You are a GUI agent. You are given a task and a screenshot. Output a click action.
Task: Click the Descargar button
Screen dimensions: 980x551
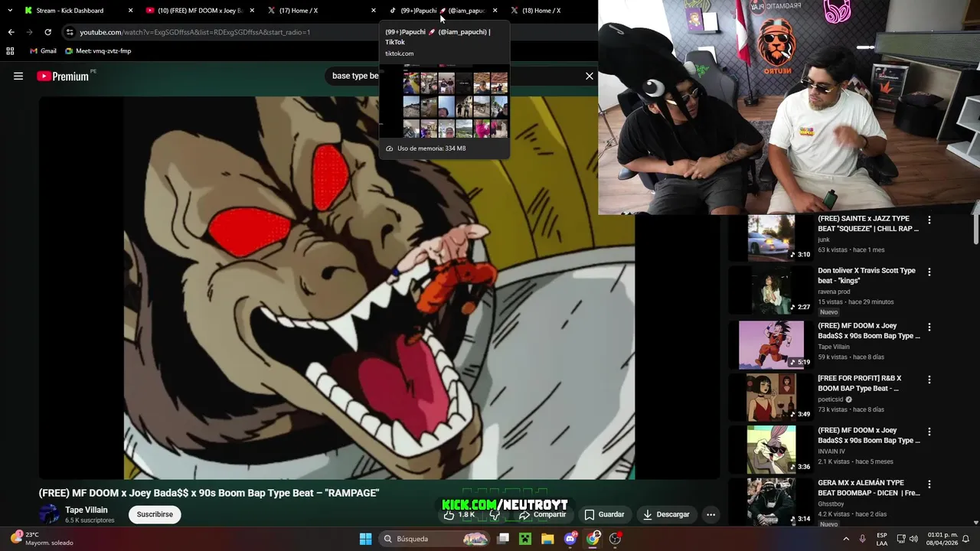[666, 515]
